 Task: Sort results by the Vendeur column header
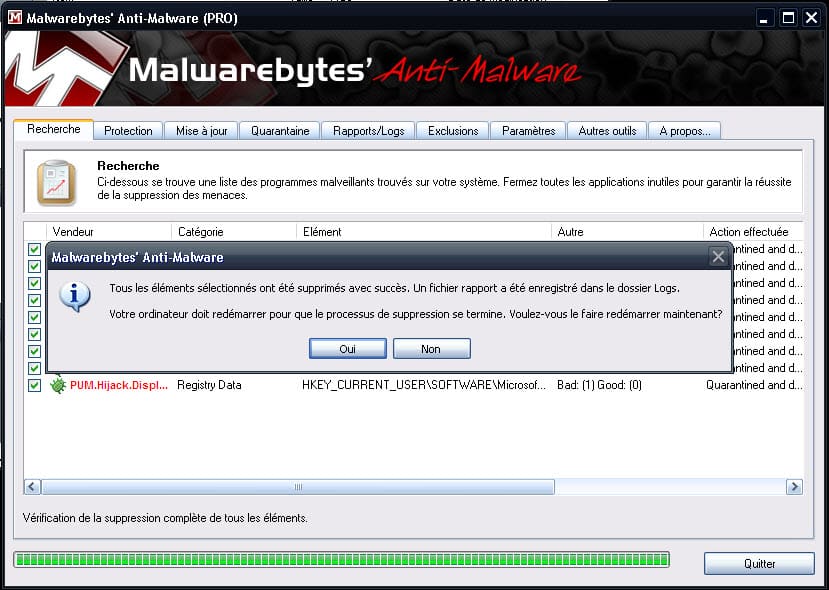[109, 232]
